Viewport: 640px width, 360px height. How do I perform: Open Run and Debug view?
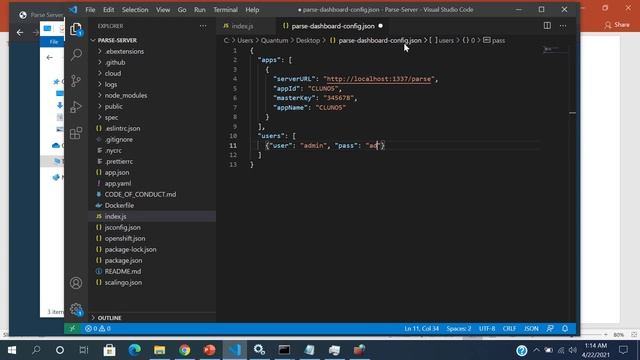(76, 107)
